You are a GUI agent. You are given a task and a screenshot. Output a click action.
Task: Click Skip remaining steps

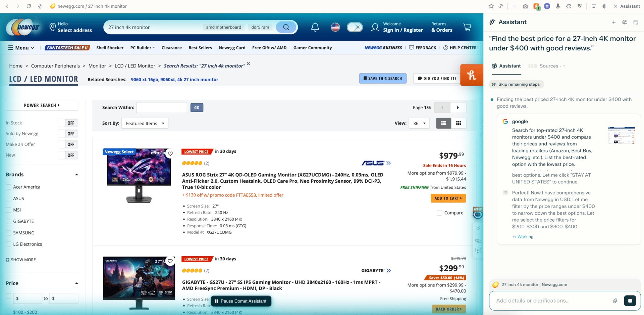pos(516,84)
